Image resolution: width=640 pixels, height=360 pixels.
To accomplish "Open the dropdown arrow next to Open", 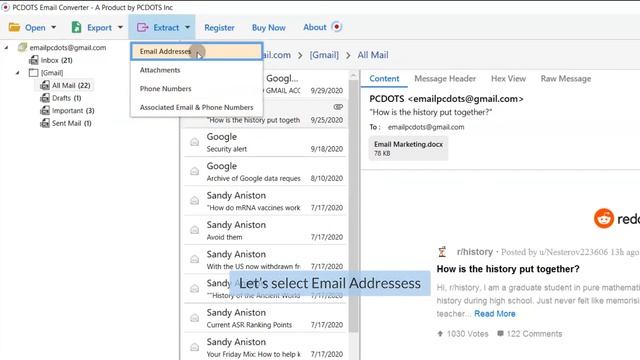I will click(53, 28).
